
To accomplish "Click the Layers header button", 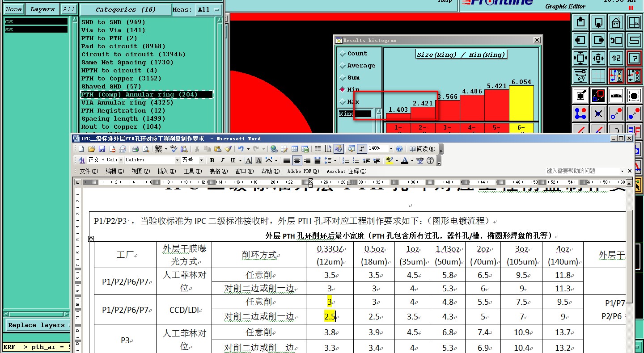I will [x=42, y=9].
